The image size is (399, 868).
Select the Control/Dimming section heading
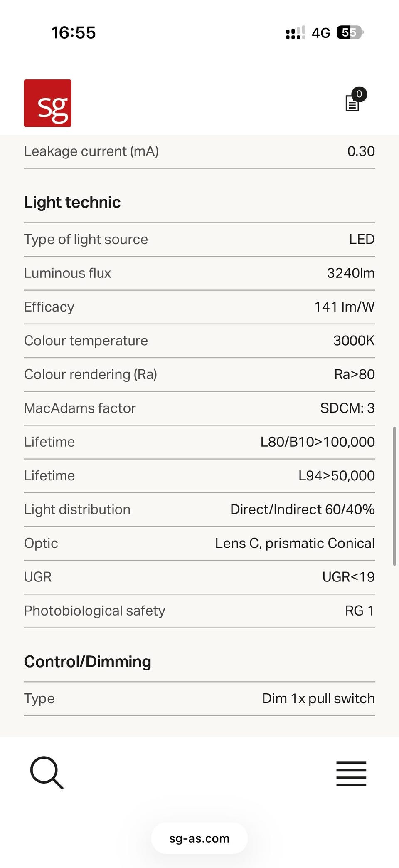(88, 662)
